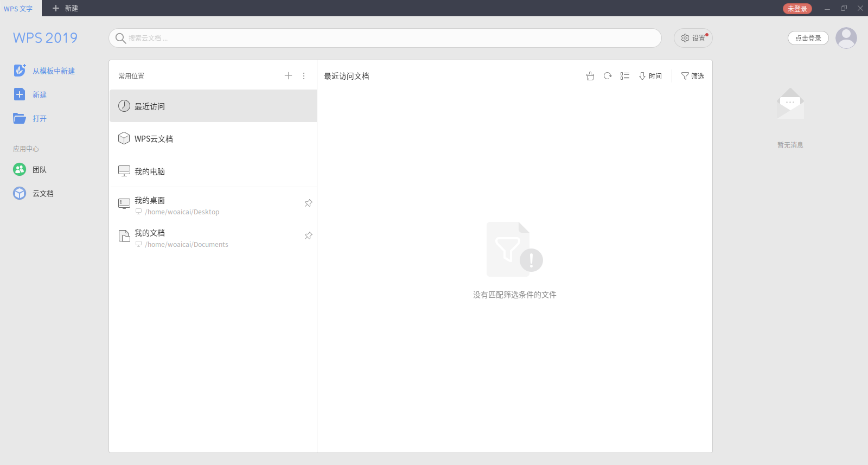Open 设置 with the gear icon
Viewport: 868px width, 465px height.
click(x=693, y=38)
